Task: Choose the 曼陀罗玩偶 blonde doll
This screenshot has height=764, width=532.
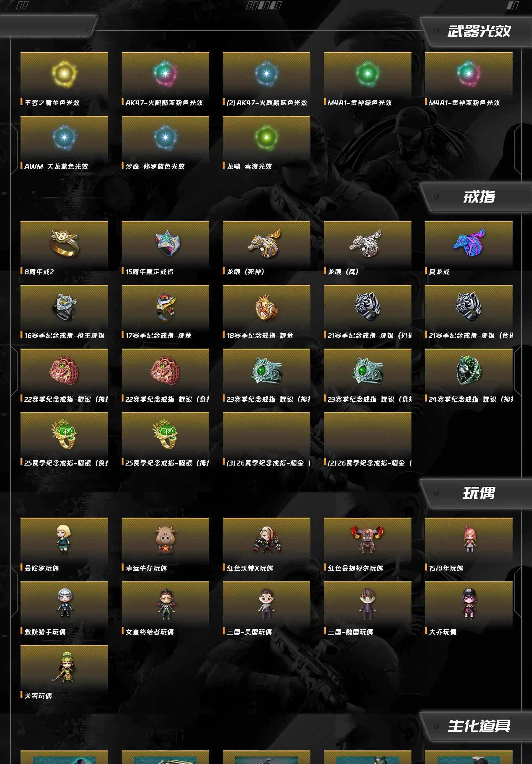Action: click(x=64, y=539)
